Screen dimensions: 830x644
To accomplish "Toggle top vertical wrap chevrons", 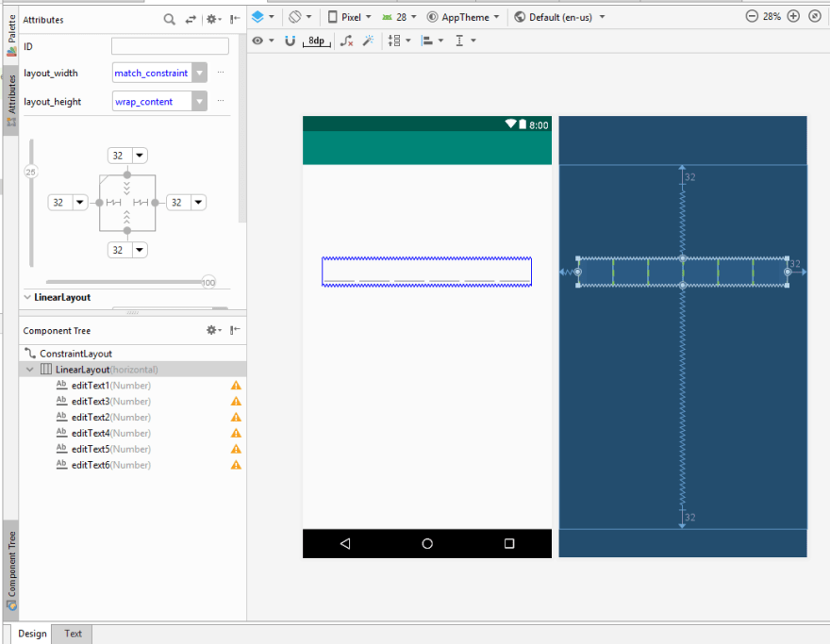I will (x=126, y=189).
